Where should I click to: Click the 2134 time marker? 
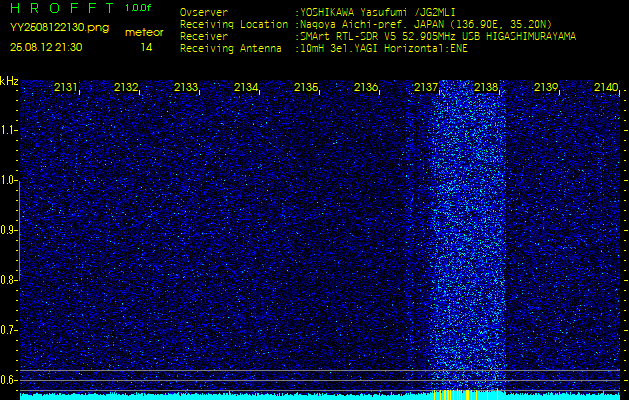[x=246, y=87]
